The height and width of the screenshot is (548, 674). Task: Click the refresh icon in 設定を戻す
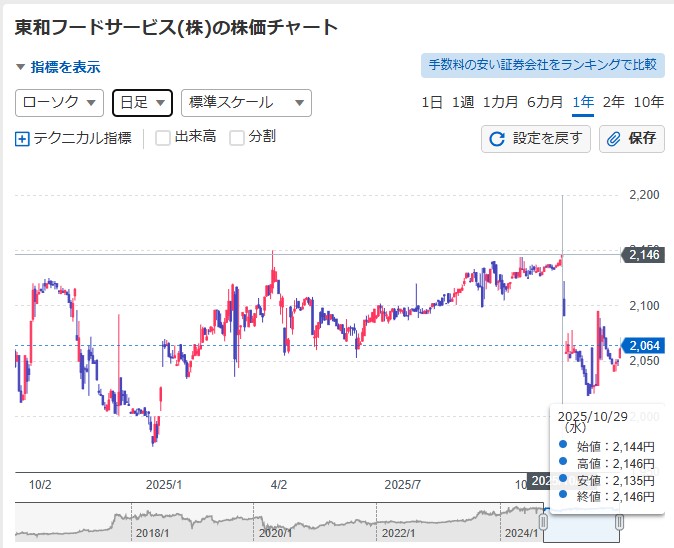(497, 139)
